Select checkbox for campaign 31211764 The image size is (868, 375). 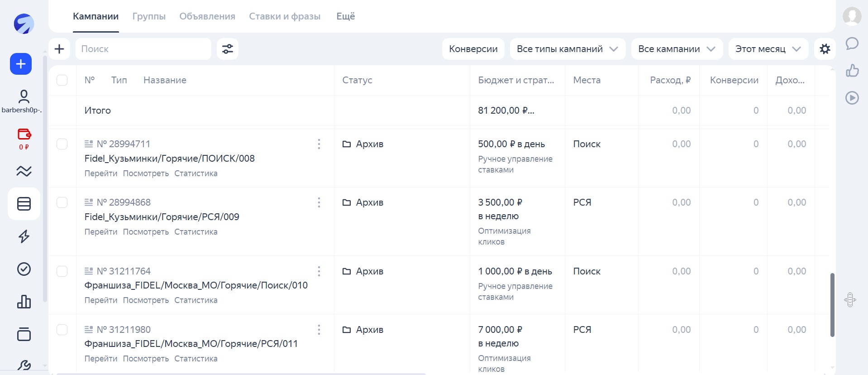point(62,271)
